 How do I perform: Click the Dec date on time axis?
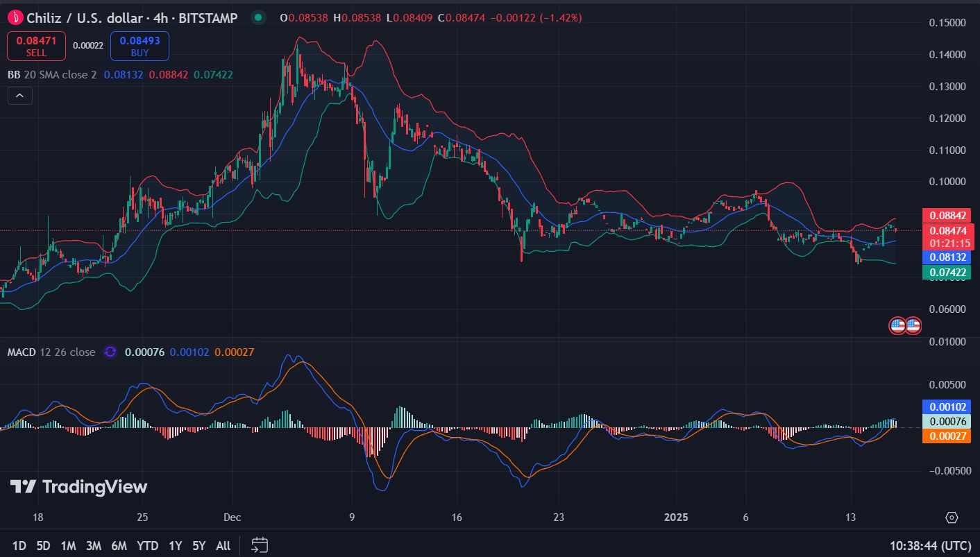[233, 517]
